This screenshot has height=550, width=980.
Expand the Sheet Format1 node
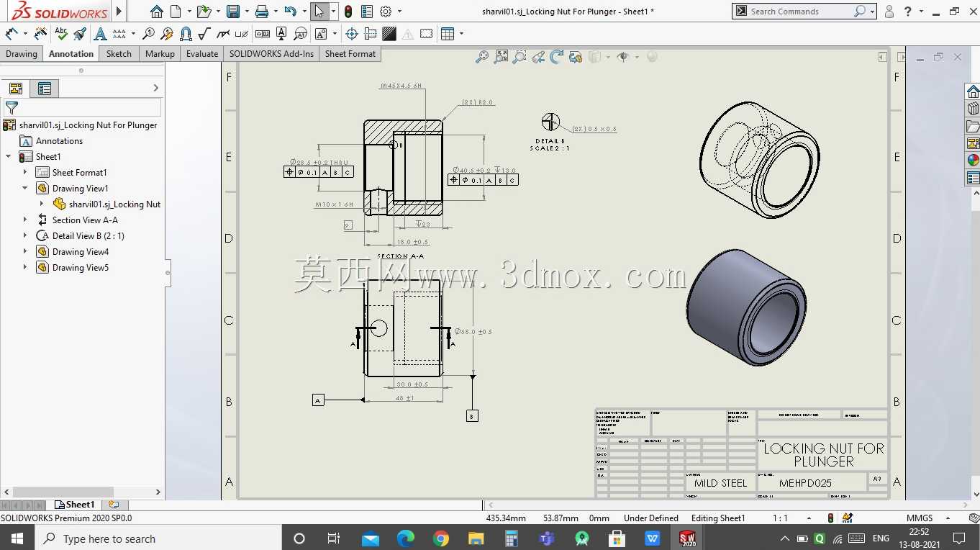pyautogui.click(x=25, y=173)
